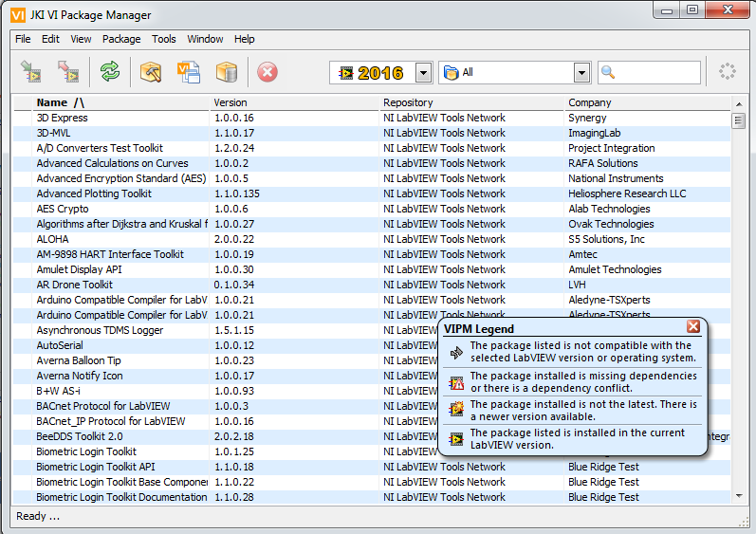Image resolution: width=756 pixels, height=534 pixels.
Task: Select A/D Converters Test Toolkit
Action: coord(371,149)
